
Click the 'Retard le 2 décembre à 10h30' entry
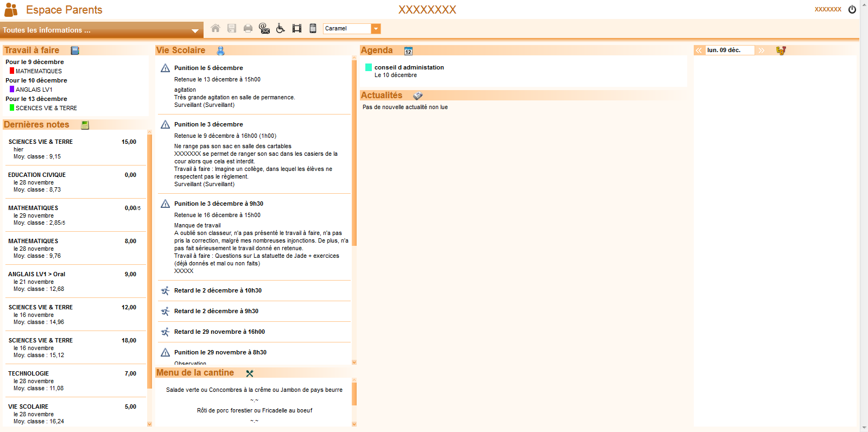[x=218, y=290]
